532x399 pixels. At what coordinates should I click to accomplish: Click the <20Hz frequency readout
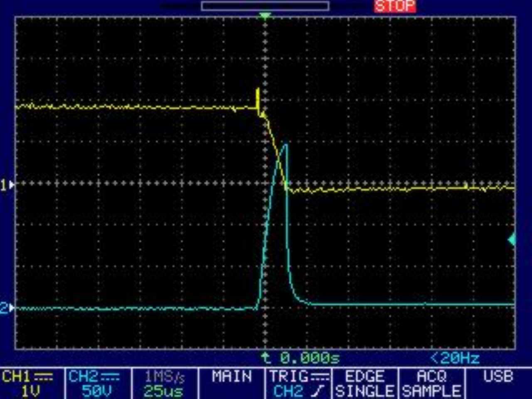point(455,358)
